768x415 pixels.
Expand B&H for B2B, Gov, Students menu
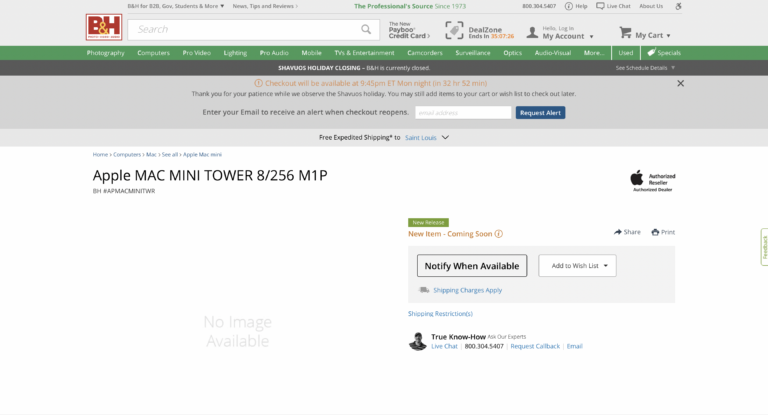pyautogui.click(x=176, y=6)
